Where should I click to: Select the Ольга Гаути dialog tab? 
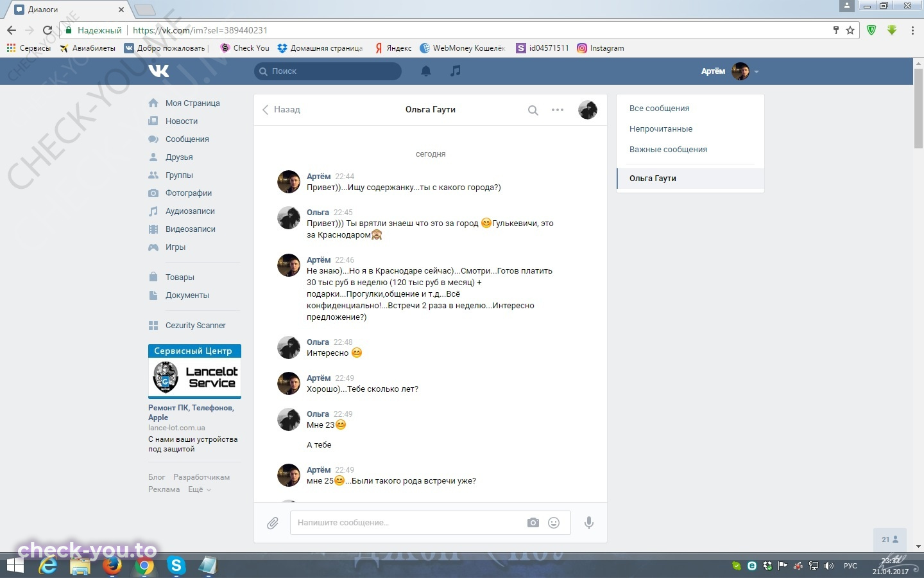pyautogui.click(x=690, y=179)
